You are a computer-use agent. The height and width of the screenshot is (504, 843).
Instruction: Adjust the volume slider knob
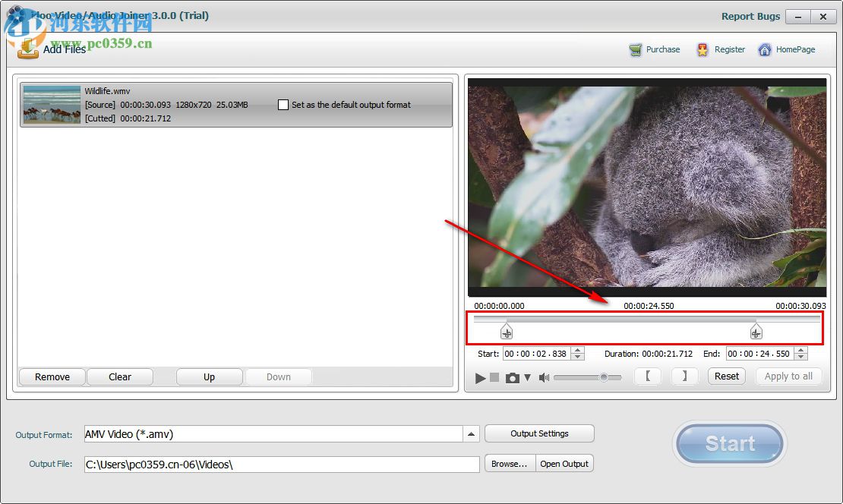604,377
